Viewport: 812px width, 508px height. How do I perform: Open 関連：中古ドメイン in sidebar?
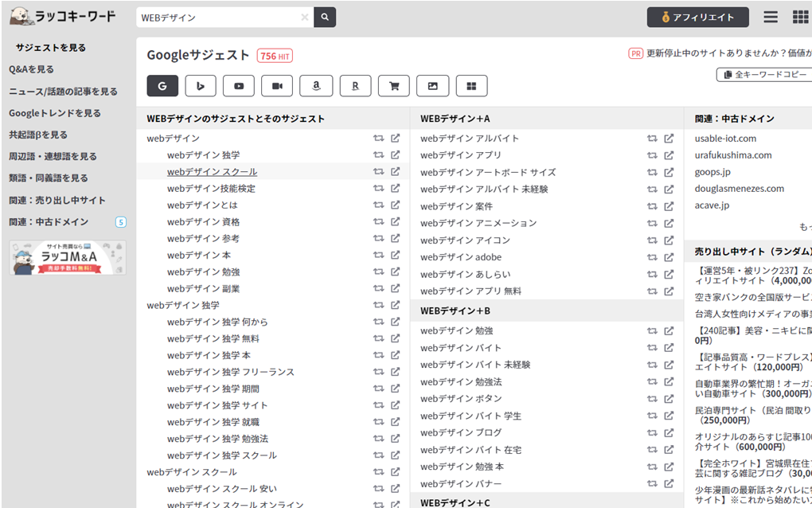(49, 222)
